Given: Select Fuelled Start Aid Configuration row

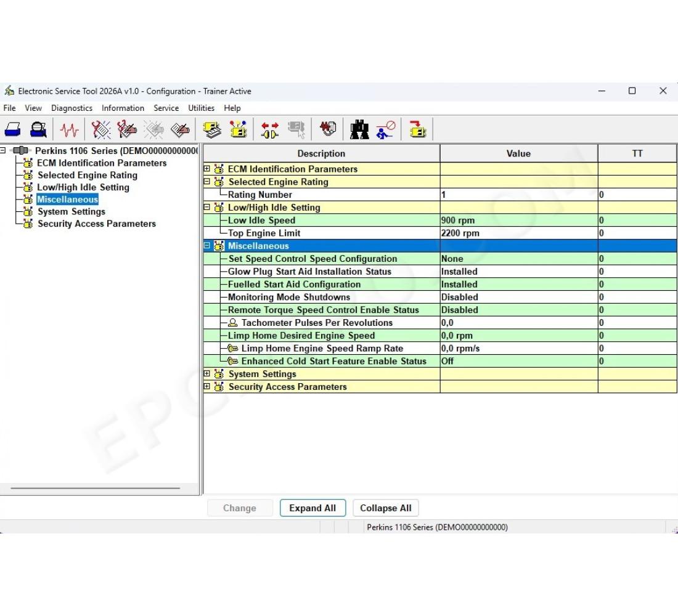Looking at the screenshot, I should click(x=440, y=284).
